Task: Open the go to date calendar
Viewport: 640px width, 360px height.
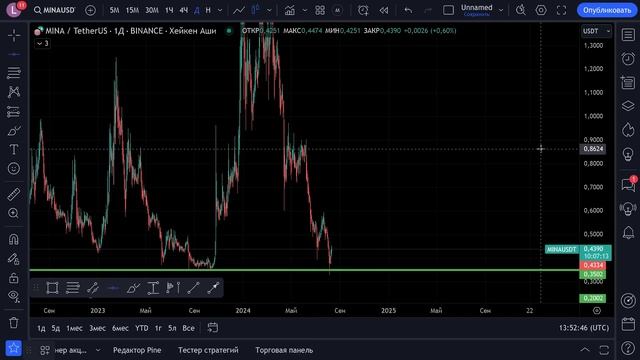Action: click(x=213, y=328)
